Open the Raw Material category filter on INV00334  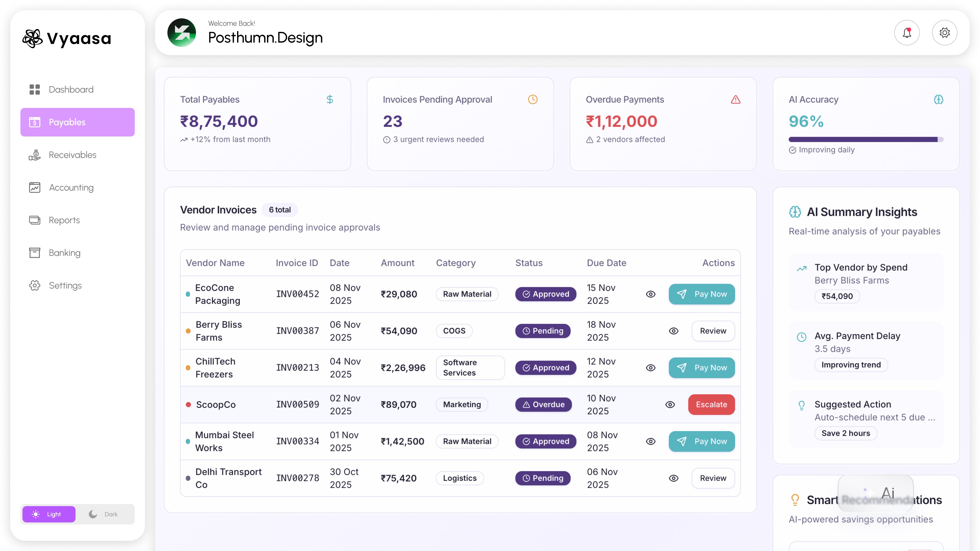coord(467,441)
